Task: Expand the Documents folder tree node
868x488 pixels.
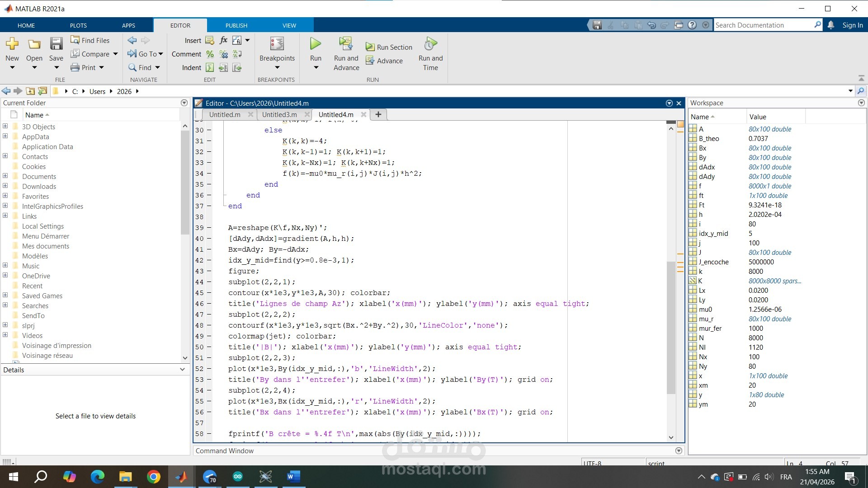Action: 5,176
